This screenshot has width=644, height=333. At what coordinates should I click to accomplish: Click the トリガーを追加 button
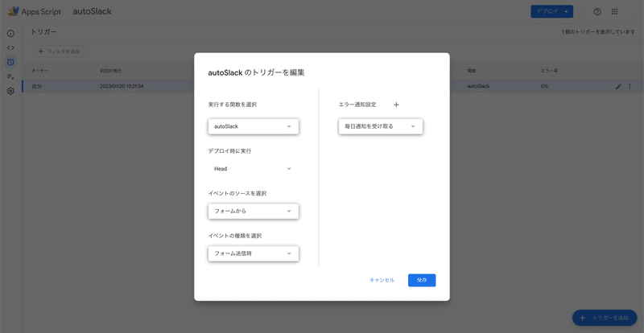pos(605,319)
